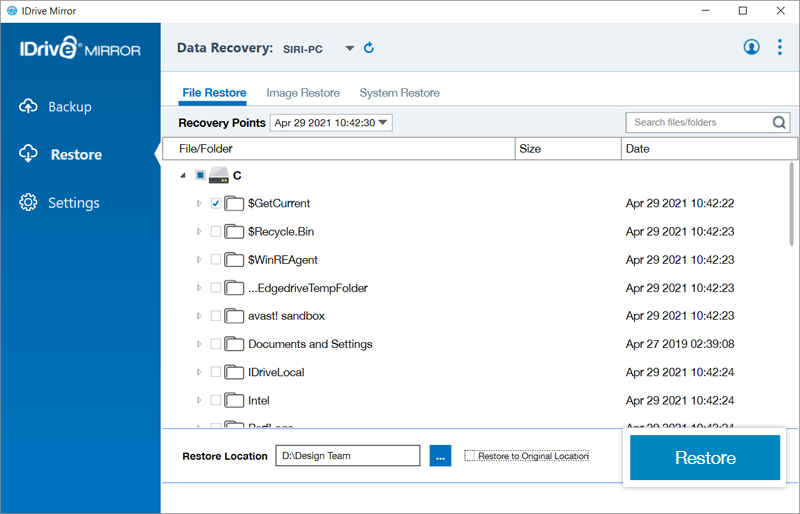The width and height of the screenshot is (800, 514).
Task: Click the Restore Location path field
Action: click(x=348, y=456)
